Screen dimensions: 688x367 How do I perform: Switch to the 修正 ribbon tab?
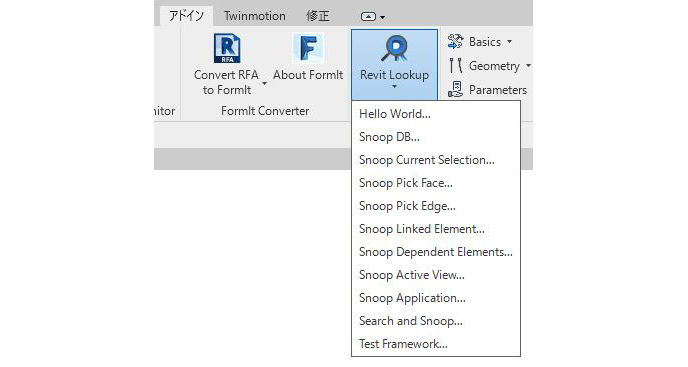(x=317, y=16)
